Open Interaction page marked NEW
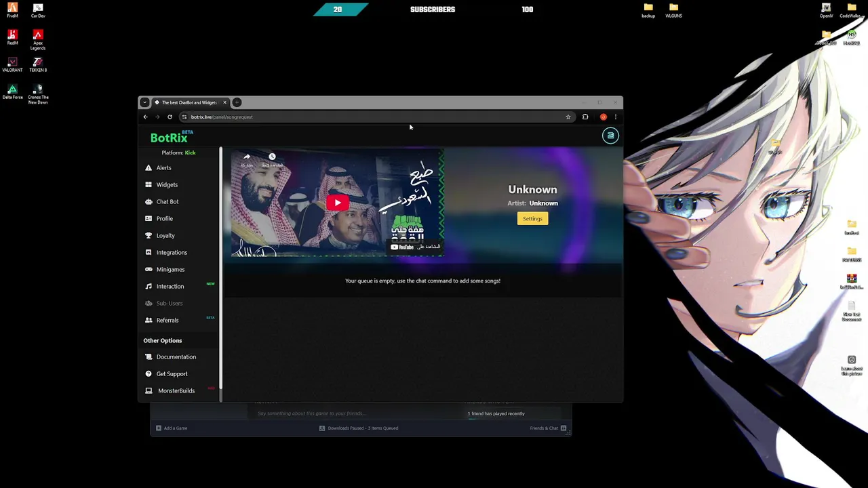The width and height of the screenshot is (868, 488). click(x=170, y=286)
